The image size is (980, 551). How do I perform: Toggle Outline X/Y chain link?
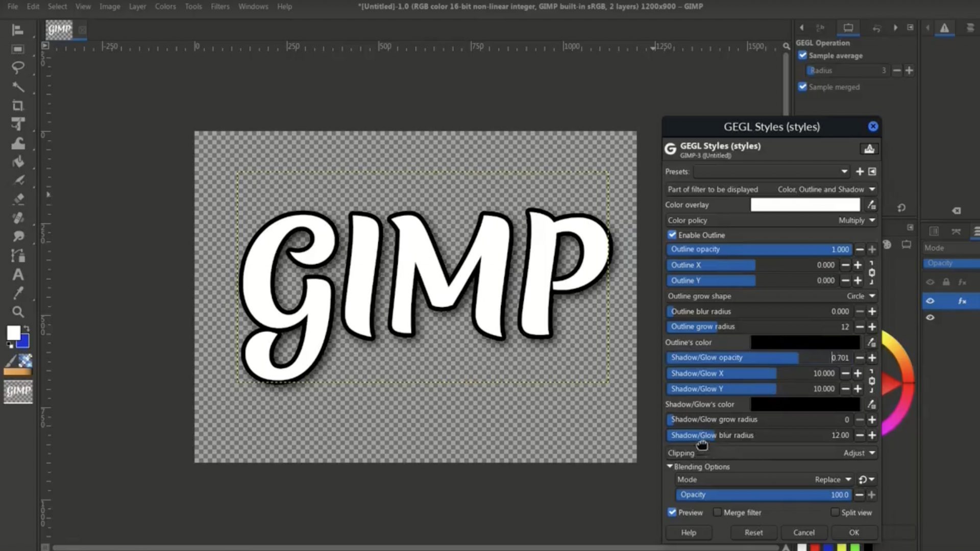(x=872, y=273)
